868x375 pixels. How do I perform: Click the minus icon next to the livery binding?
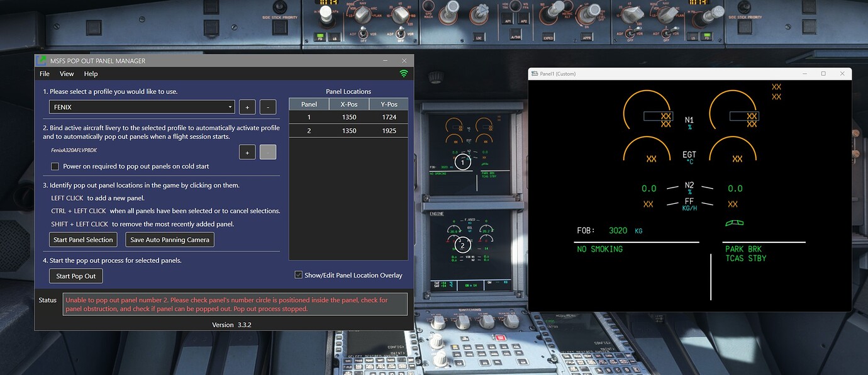coord(268,152)
